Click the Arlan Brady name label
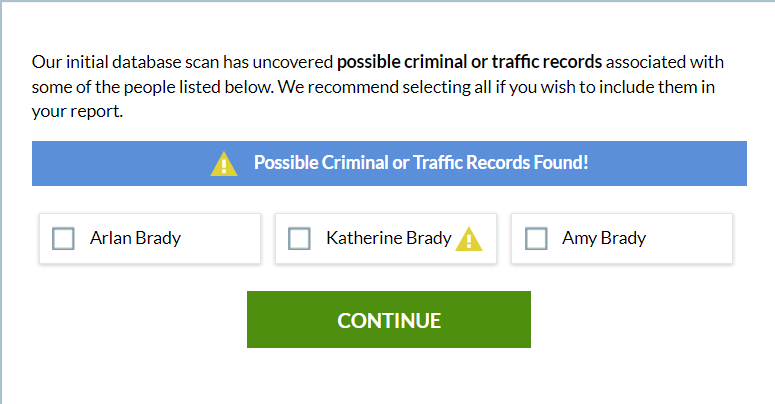Image resolution: width=775 pixels, height=404 pixels. coord(135,239)
